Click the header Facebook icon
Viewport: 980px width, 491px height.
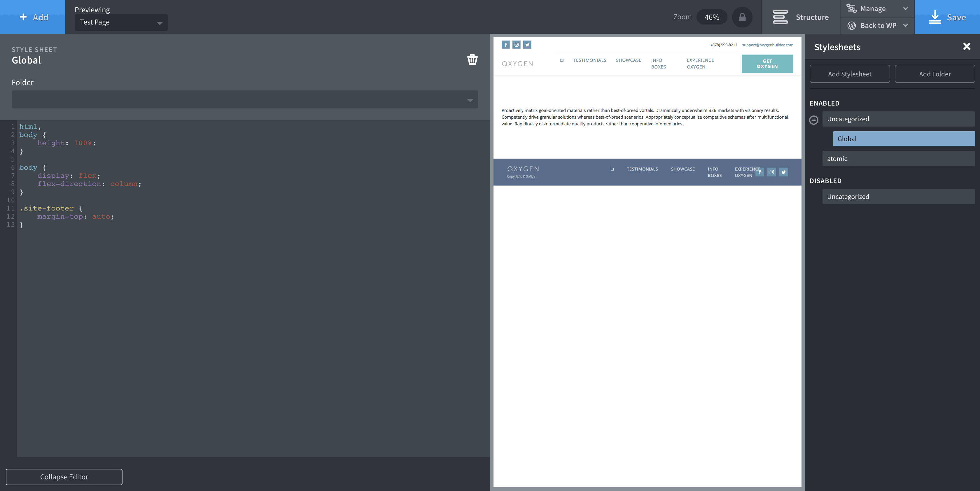(505, 45)
